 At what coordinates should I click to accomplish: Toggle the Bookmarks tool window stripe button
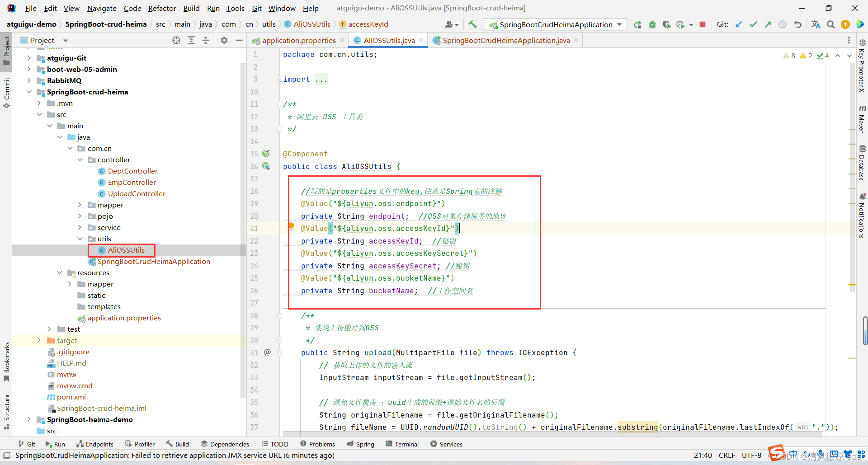(6, 362)
